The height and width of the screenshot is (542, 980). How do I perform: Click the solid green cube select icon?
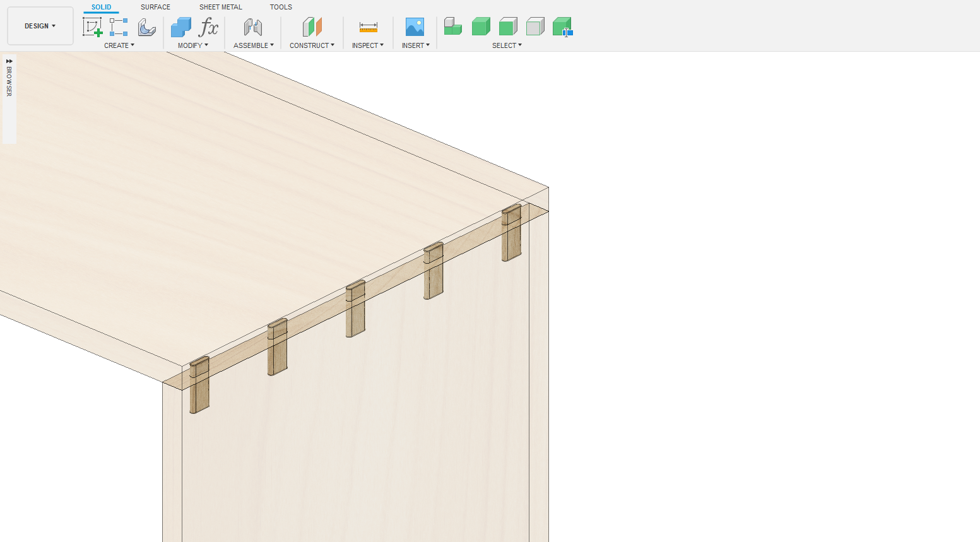[481, 27]
